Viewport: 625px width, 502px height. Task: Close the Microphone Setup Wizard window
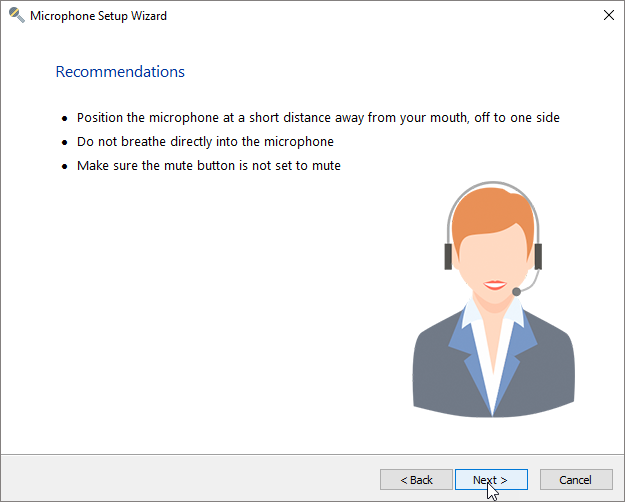(x=608, y=16)
